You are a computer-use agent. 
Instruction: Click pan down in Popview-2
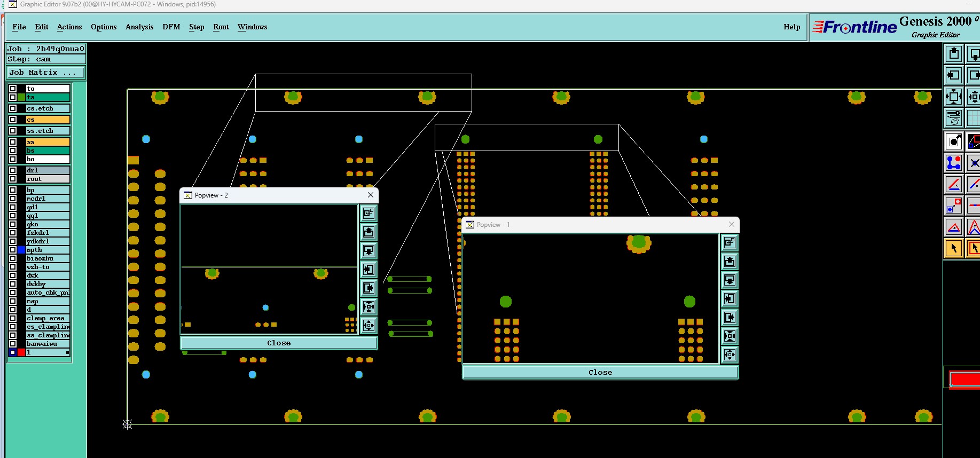369,251
